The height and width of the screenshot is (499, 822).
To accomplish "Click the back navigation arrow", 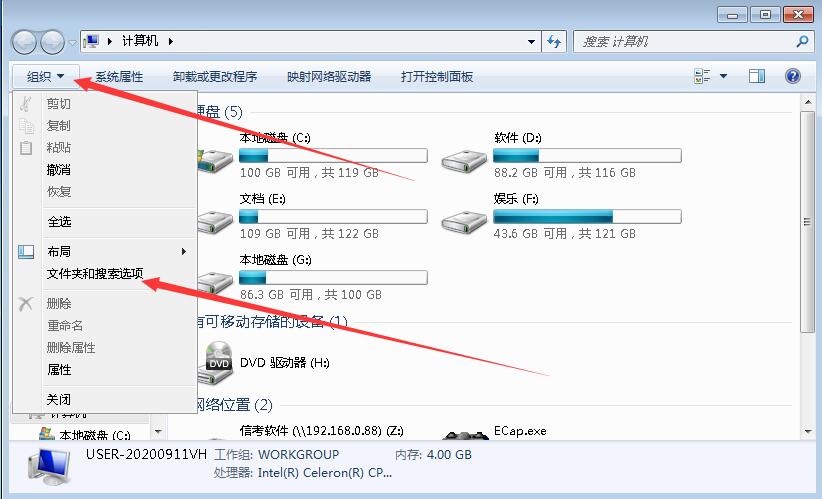I will click(x=24, y=42).
